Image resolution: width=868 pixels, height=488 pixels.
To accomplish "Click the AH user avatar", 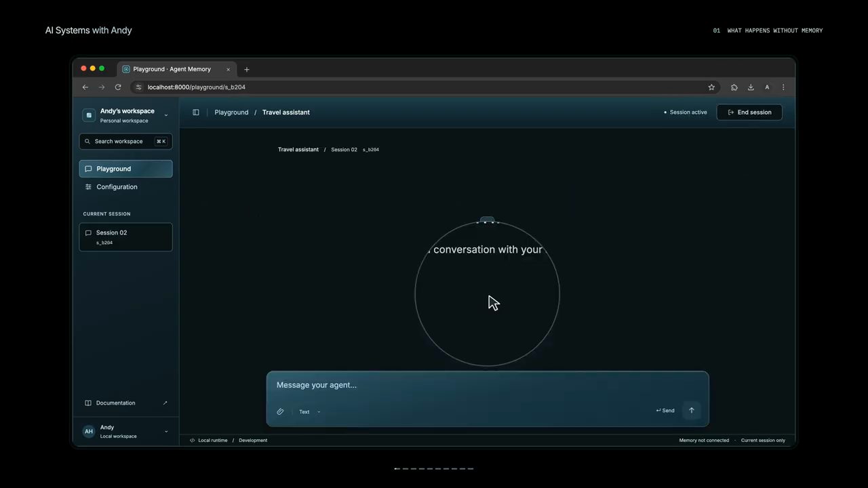I will tap(88, 432).
